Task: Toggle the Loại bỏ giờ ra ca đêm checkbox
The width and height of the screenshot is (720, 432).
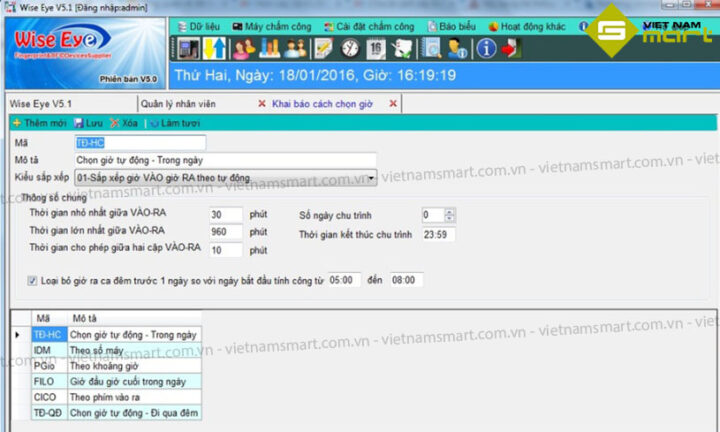Action: (x=32, y=281)
